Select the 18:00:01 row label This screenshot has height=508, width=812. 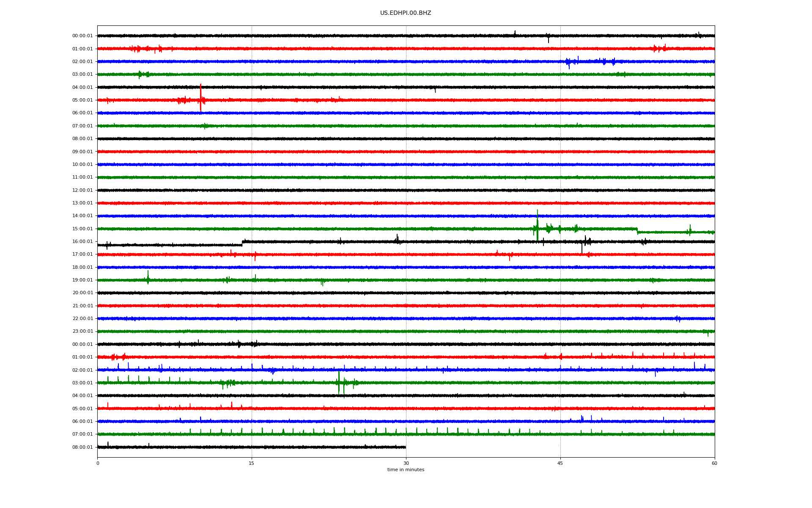point(82,267)
